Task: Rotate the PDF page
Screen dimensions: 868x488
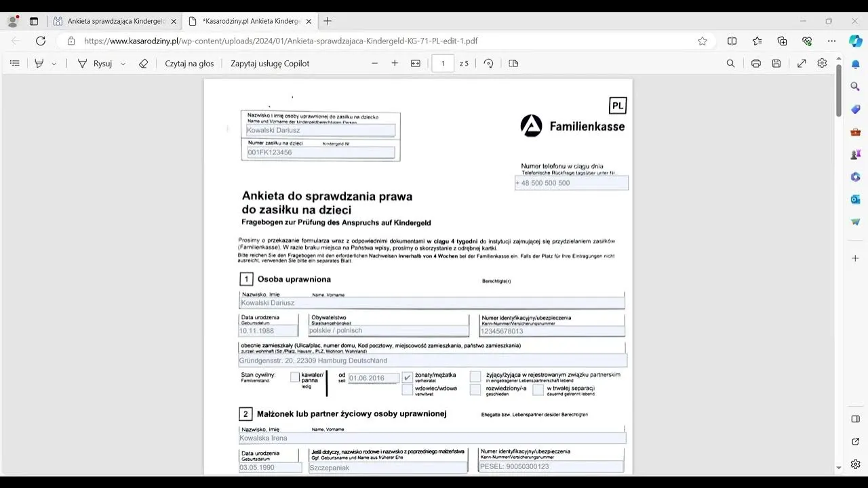Action: [488, 63]
